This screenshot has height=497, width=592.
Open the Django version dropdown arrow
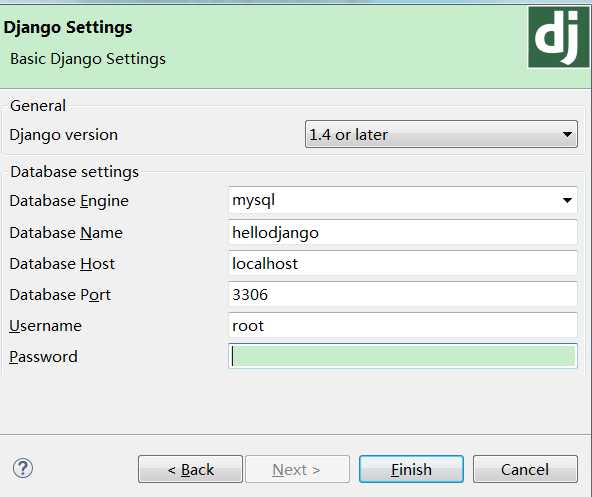pos(567,134)
